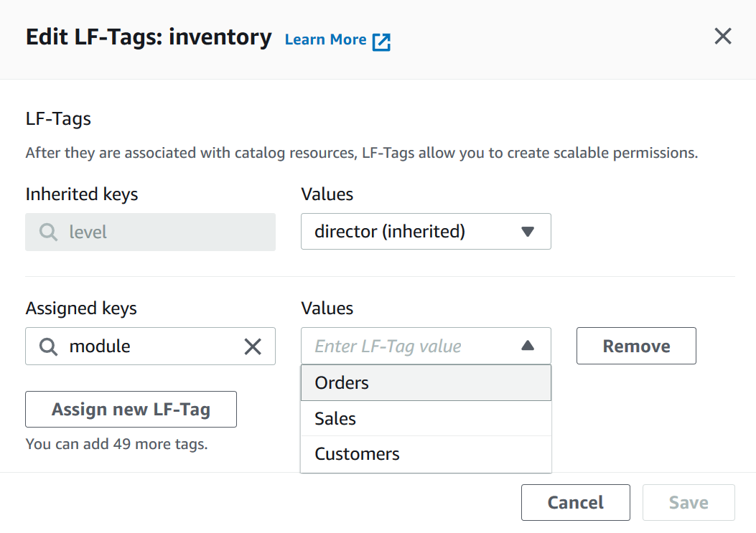Screen dimensions: 756x533
Task: Focus the module assigned key field
Action: [x=151, y=346]
